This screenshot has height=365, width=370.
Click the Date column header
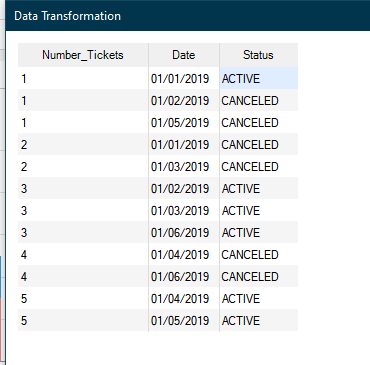[x=184, y=55]
